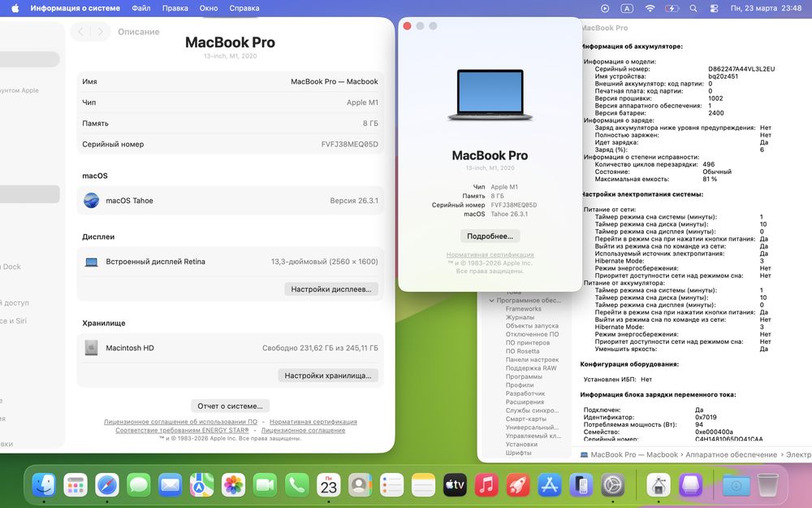Click Подробнее... in the About window
The height and width of the screenshot is (508, 812).
click(x=490, y=236)
